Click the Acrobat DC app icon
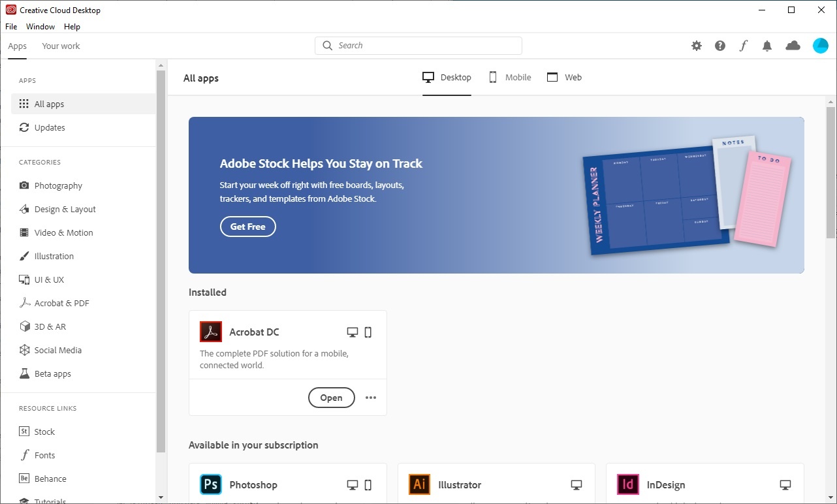The width and height of the screenshot is (837, 504). [x=211, y=332]
